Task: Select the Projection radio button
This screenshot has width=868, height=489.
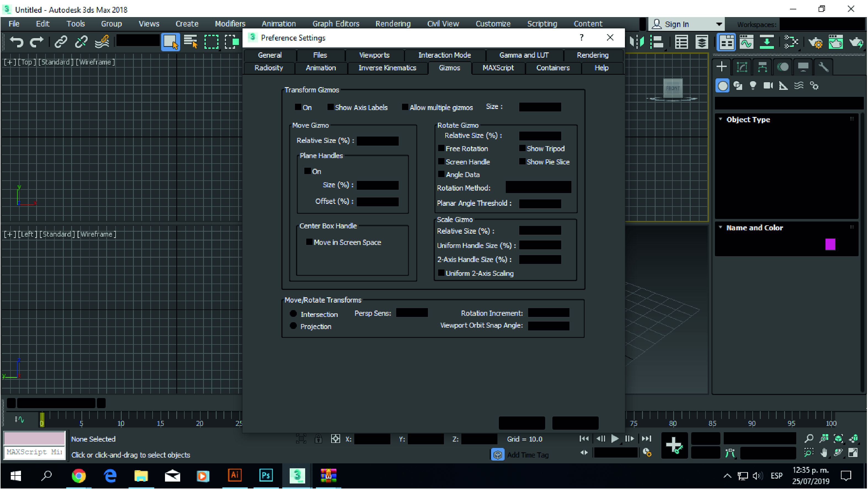Action: [x=293, y=326]
